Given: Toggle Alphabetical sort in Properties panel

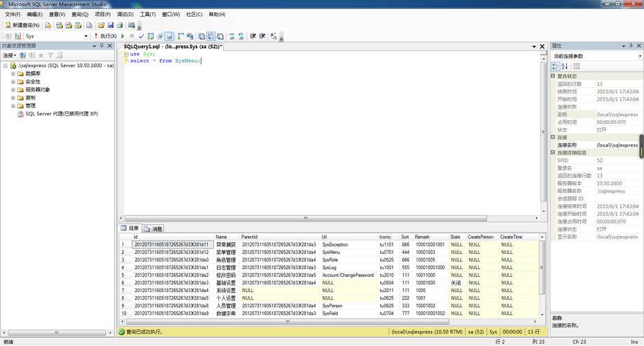Looking at the screenshot, I should [x=565, y=66].
